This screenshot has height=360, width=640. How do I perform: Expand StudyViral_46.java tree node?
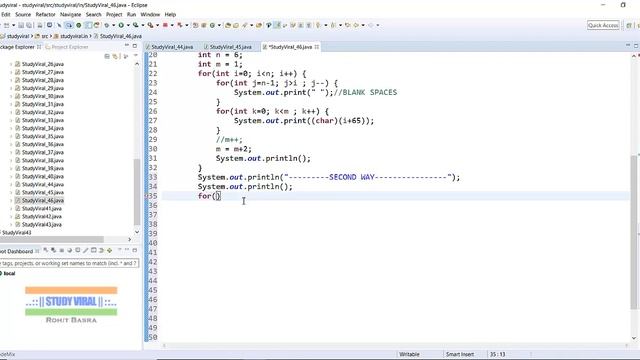coord(11,200)
